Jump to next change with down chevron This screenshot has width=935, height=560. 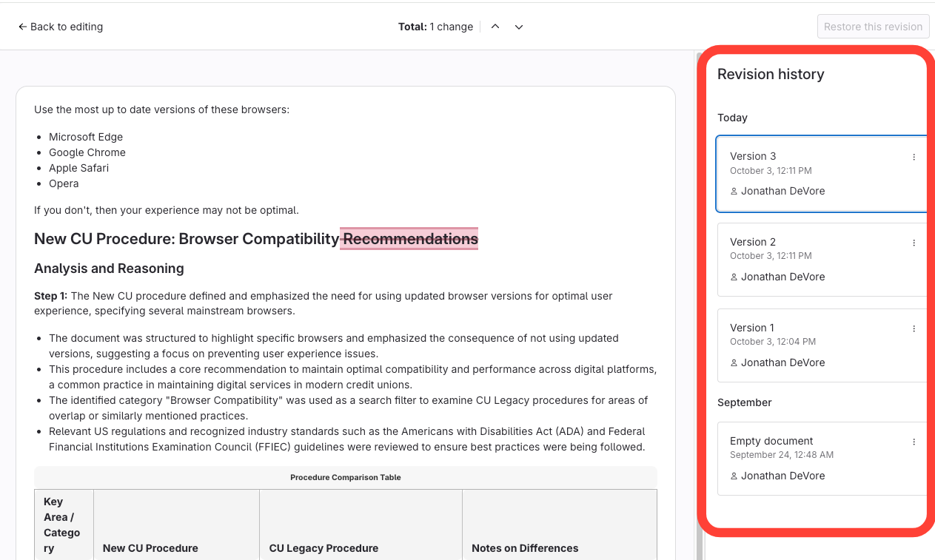pyautogui.click(x=519, y=27)
